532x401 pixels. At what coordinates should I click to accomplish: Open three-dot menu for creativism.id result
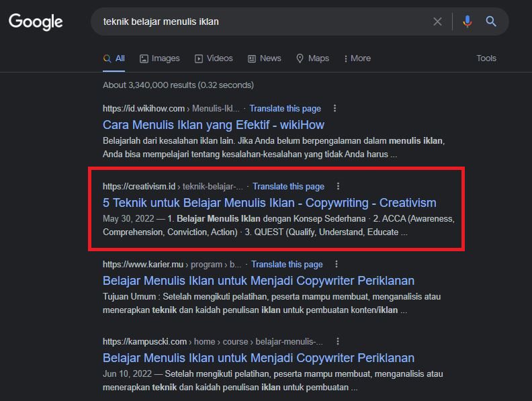[338, 186]
